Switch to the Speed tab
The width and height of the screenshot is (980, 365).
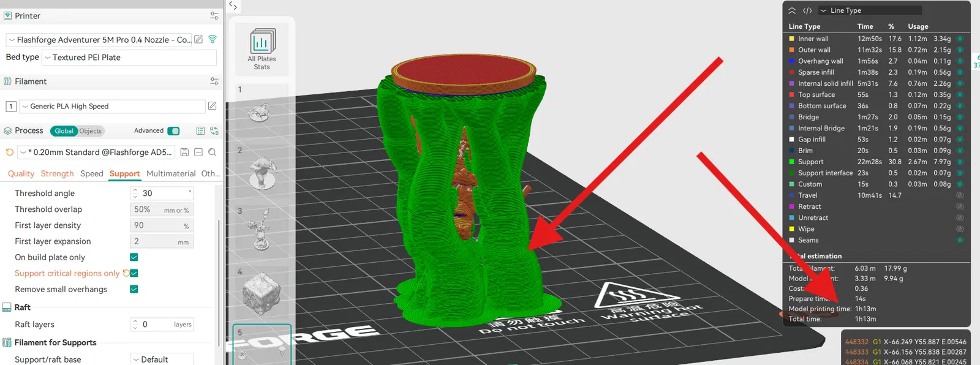pos(92,174)
